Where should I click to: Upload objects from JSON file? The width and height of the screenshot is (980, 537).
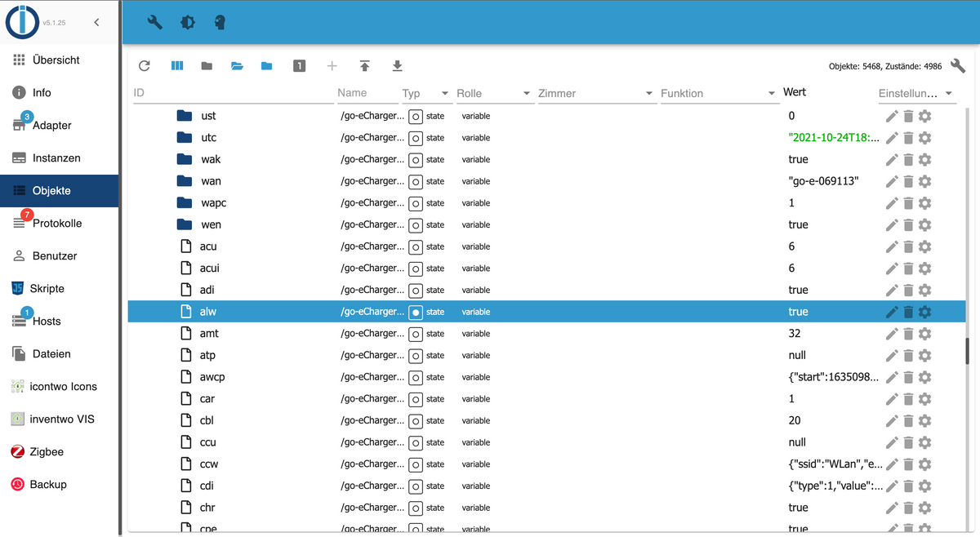(364, 65)
